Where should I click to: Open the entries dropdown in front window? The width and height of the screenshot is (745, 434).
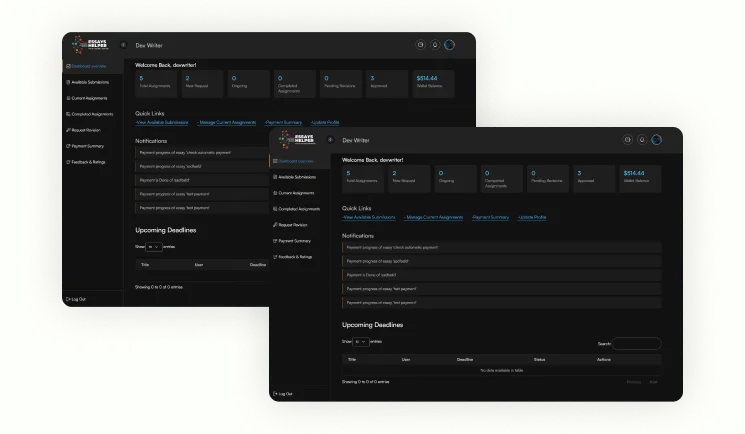[x=359, y=341]
